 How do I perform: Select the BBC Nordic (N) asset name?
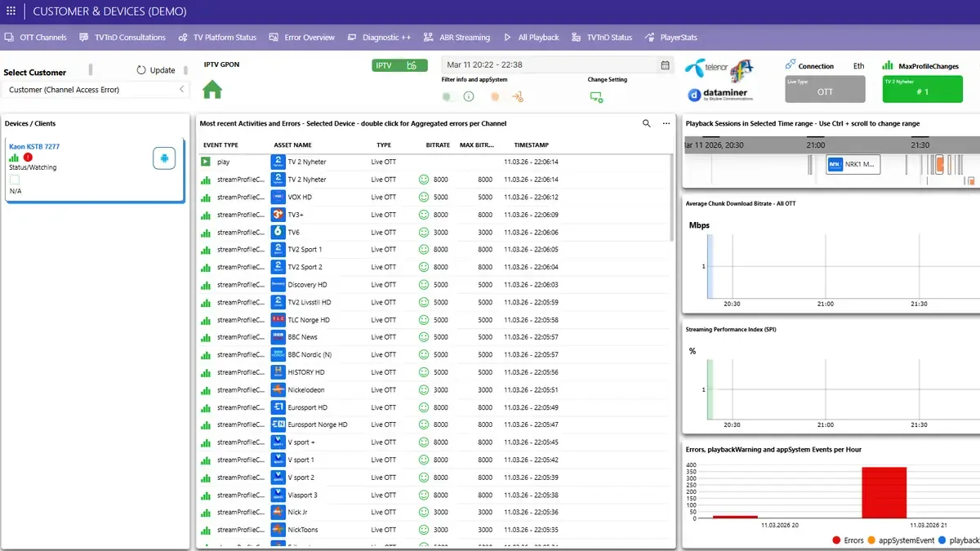(310, 355)
